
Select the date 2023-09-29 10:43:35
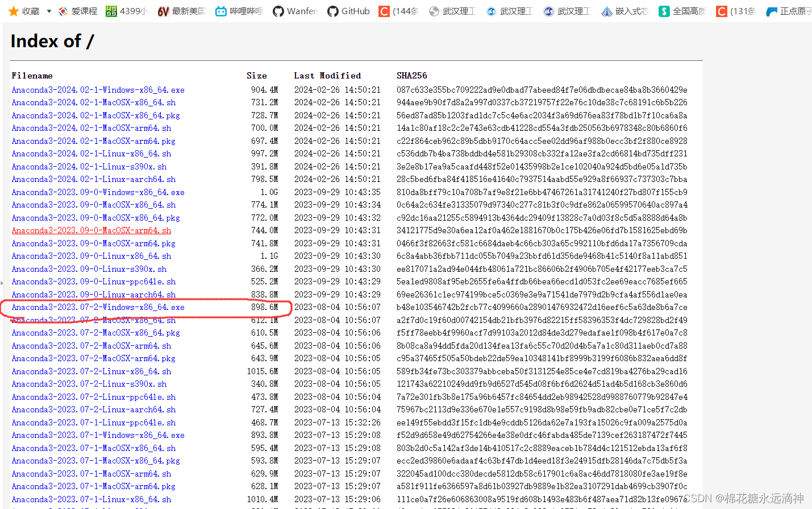tap(338, 192)
